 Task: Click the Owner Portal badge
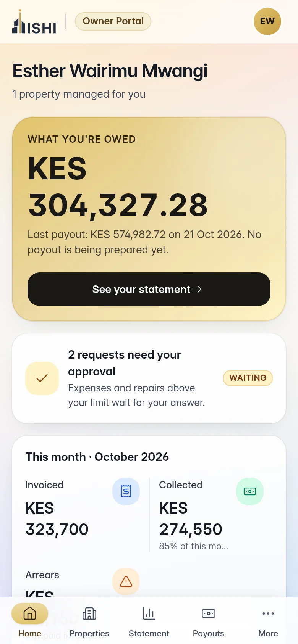pyautogui.click(x=113, y=21)
